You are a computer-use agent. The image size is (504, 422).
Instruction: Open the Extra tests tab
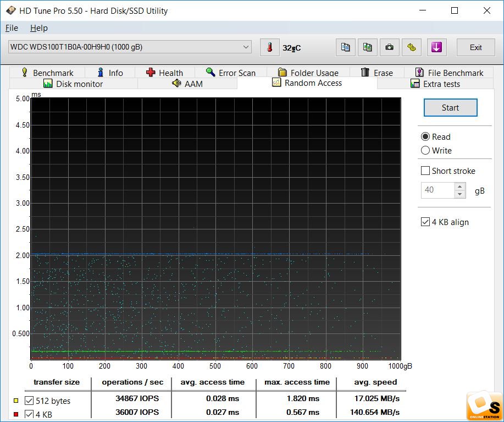pos(435,84)
